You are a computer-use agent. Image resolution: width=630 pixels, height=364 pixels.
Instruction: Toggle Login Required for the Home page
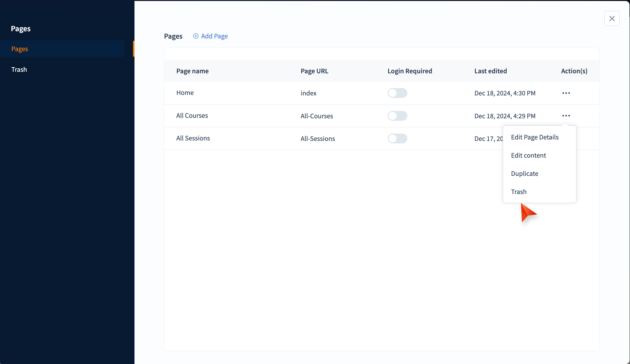tap(397, 93)
